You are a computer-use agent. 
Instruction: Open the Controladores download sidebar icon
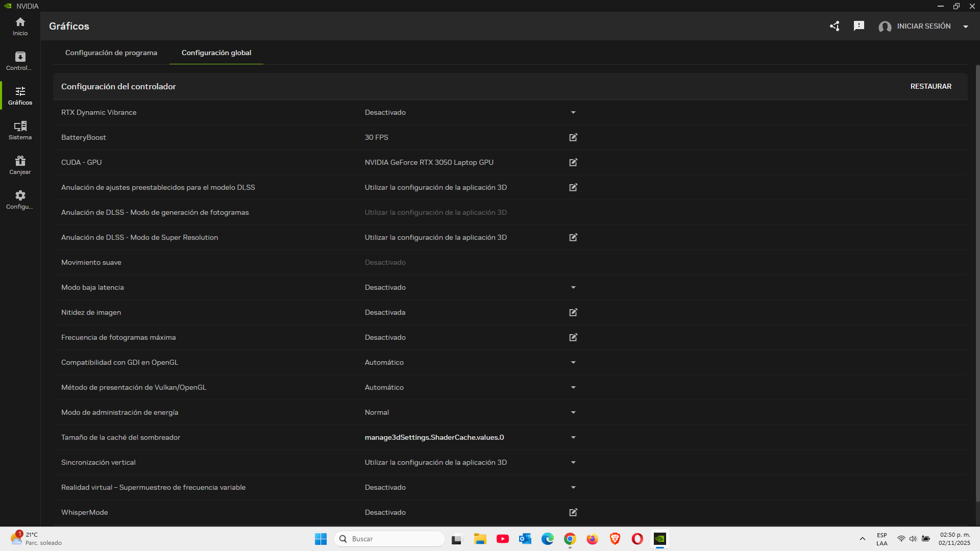pyautogui.click(x=20, y=61)
